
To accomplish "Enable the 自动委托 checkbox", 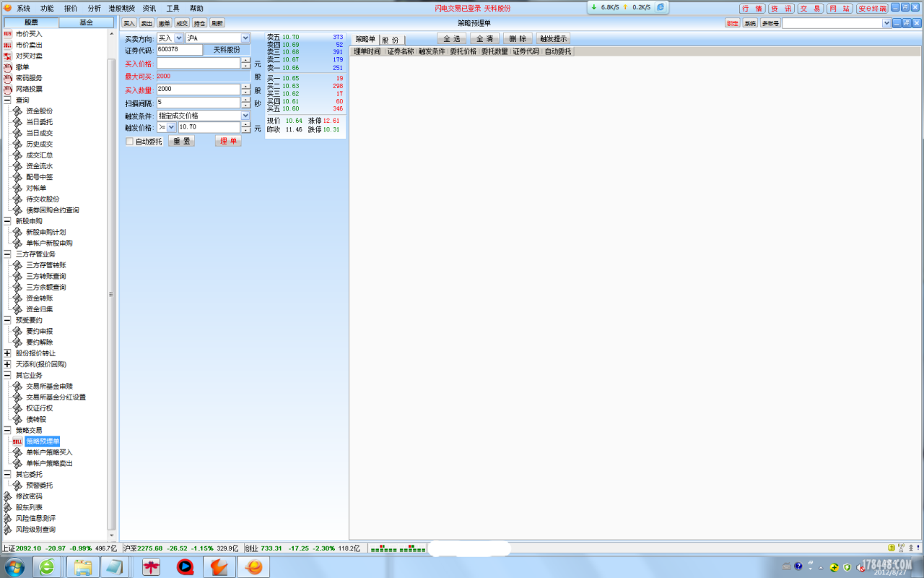I will pos(130,142).
